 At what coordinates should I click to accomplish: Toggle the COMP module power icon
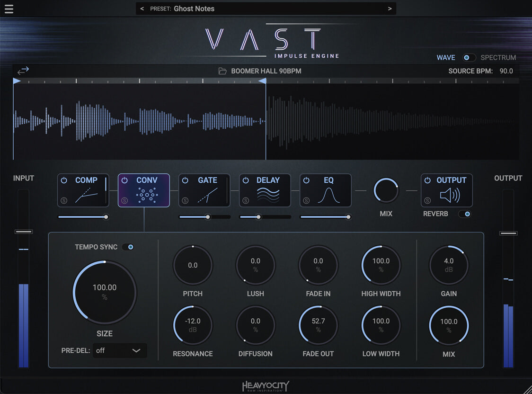point(64,180)
